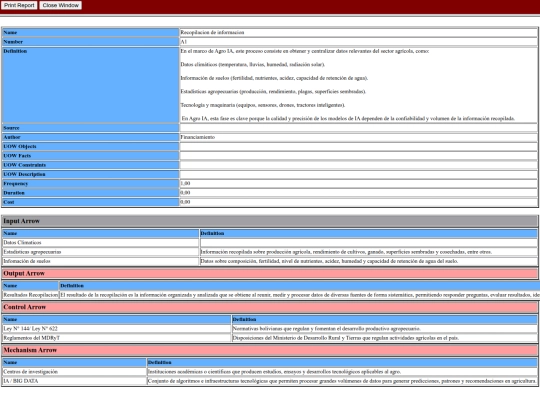The height and width of the screenshot is (405, 540).
Task: Click the 'Tecnología y maquinaria' definition line
Action: [x=263, y=105]
